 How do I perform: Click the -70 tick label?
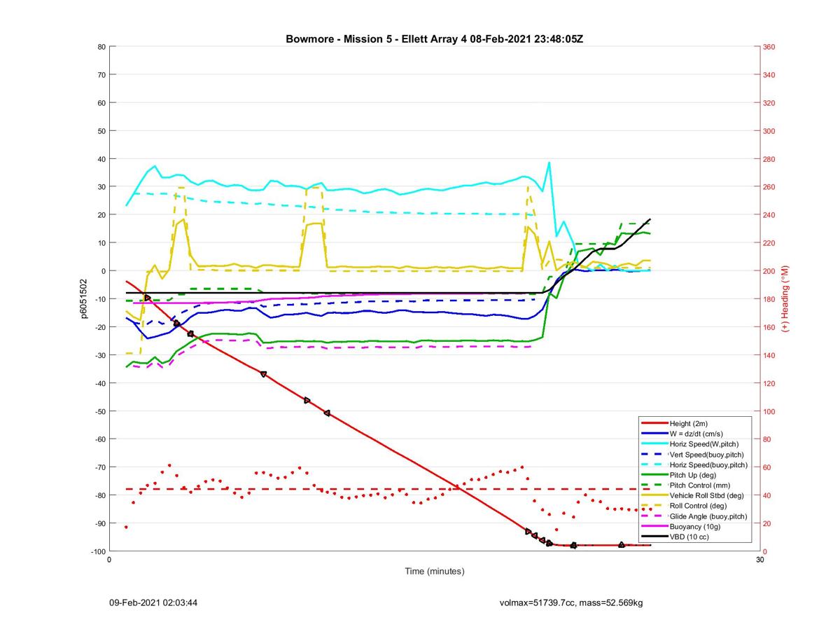pos(100,467)
